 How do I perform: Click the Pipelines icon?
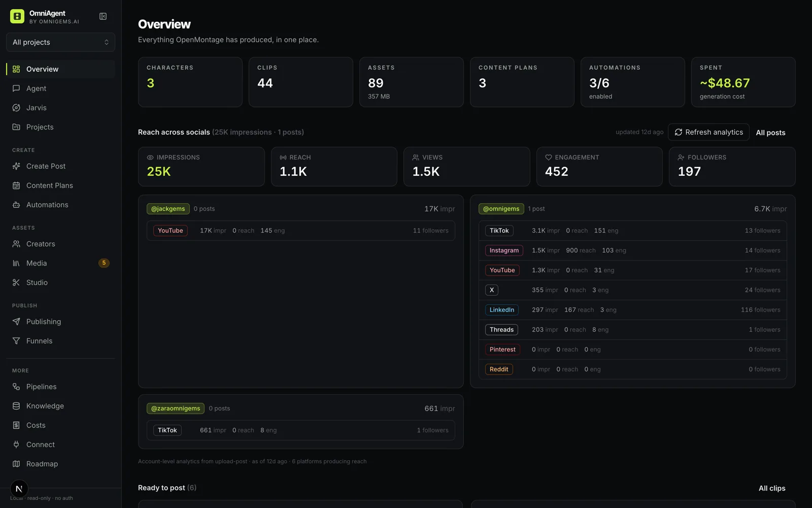pos(16,387)
